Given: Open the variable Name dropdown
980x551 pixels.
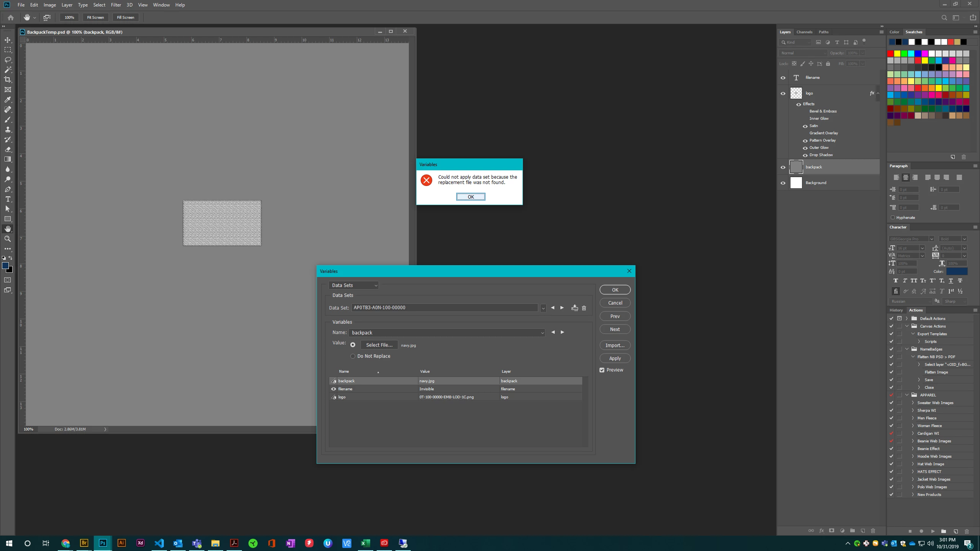Looking at the screenshot, I should pyautogui.click(x=542, y=333).
